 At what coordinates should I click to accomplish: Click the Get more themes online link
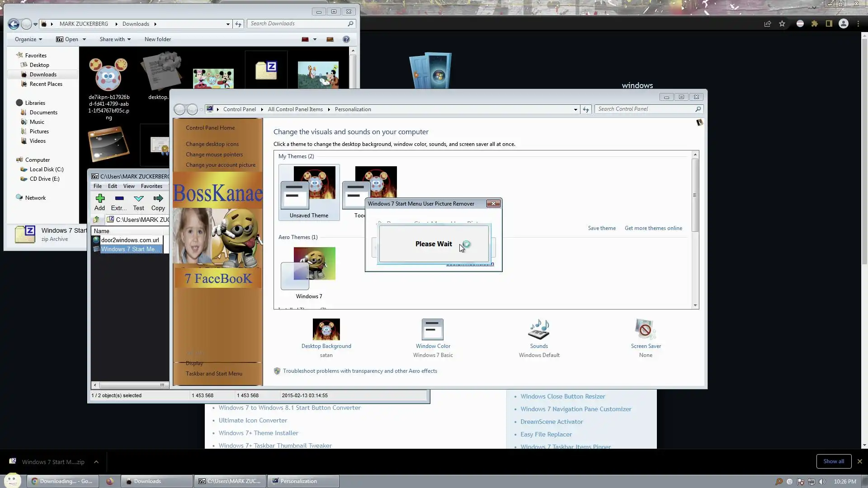(x=653, y=228)
